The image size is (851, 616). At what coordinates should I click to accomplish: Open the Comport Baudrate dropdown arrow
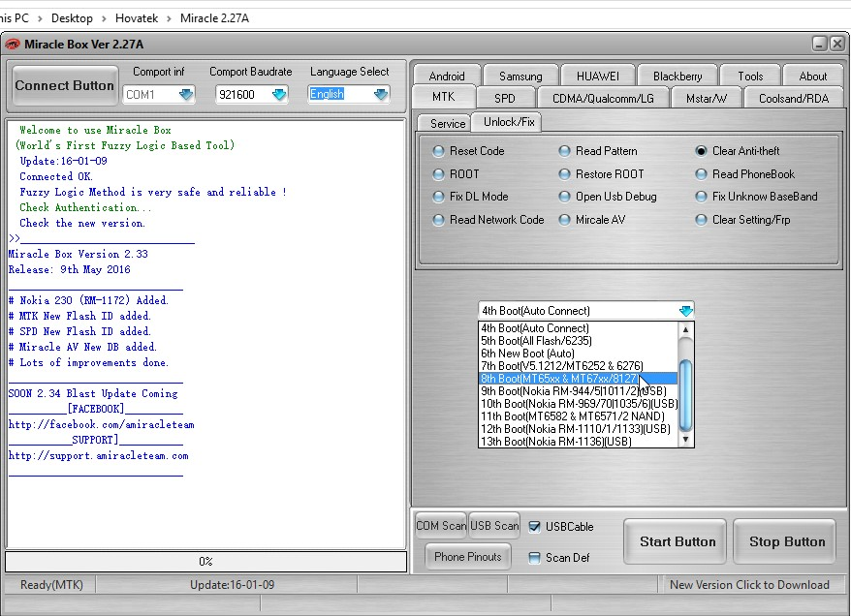[279, 94]
